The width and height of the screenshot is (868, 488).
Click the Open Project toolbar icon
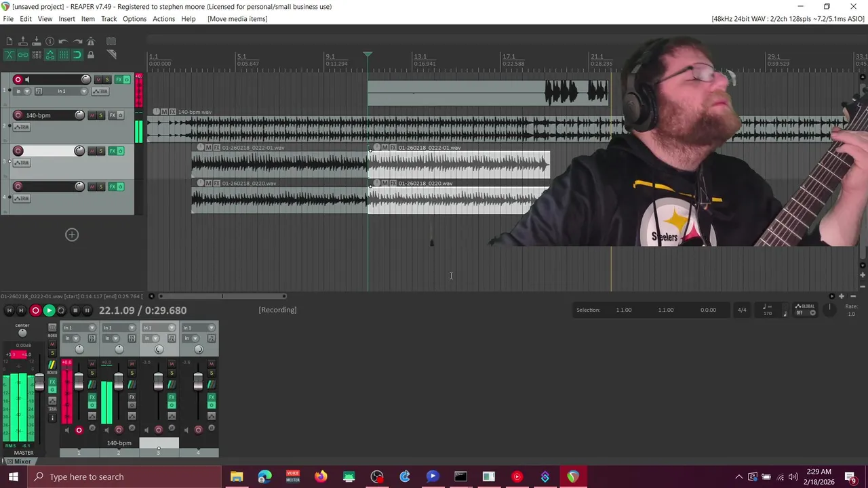pos(23,41)
